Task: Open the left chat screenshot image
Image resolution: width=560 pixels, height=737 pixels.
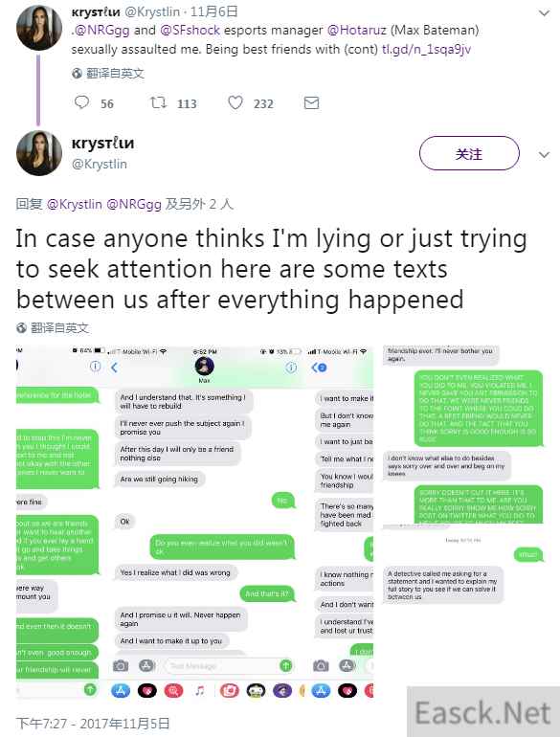Action: pos(194,523)
